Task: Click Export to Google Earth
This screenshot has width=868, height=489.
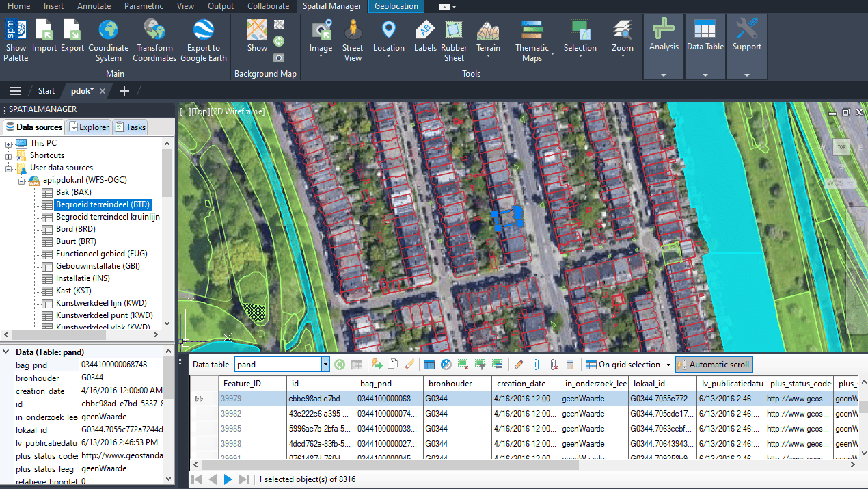Action: (204, 40)
